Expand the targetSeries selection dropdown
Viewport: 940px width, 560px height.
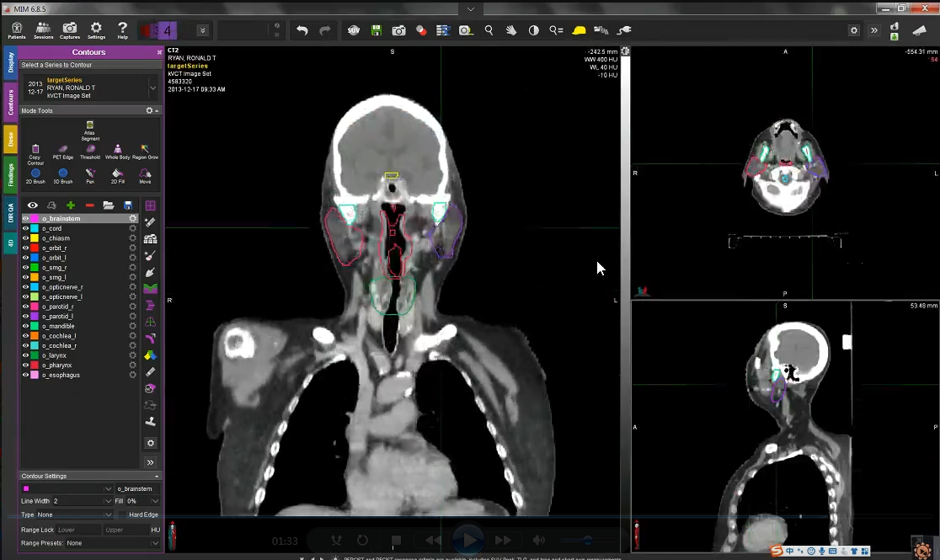(152, 88)
